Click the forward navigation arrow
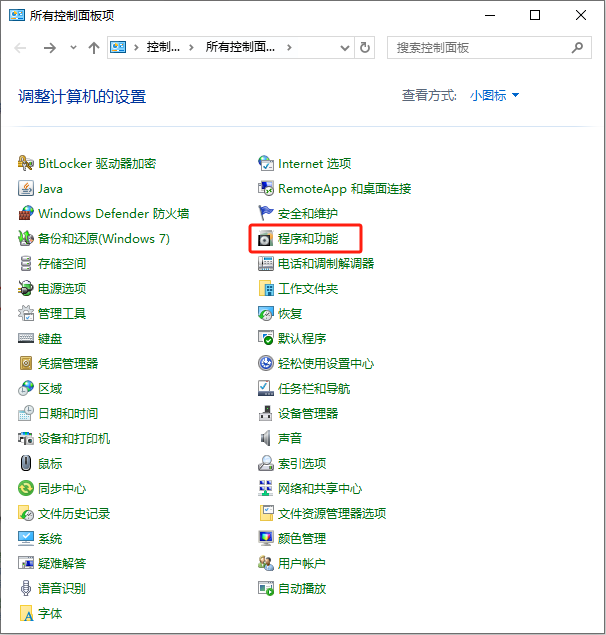The height and width of the screenshot is (635, 606). (x=50, y=48)
